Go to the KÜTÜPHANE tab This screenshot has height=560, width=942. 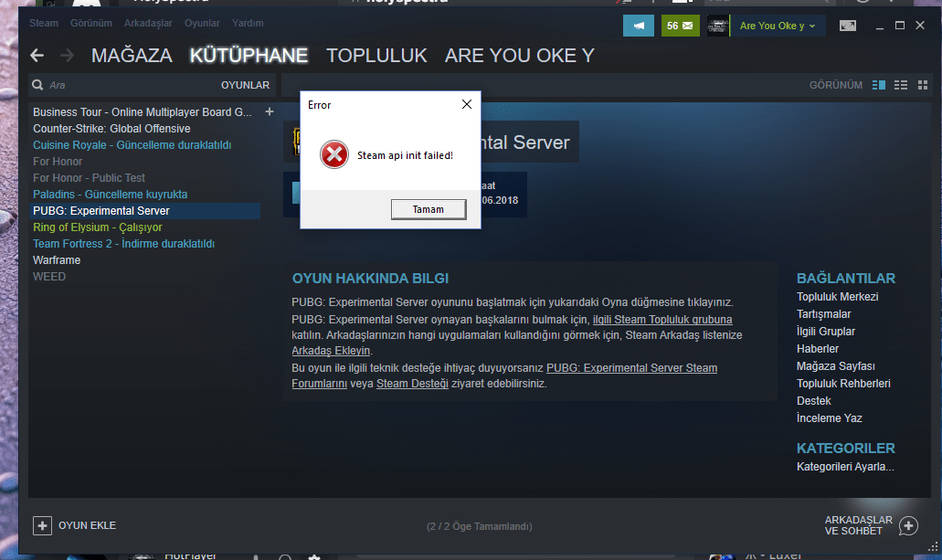pos(249,56)
